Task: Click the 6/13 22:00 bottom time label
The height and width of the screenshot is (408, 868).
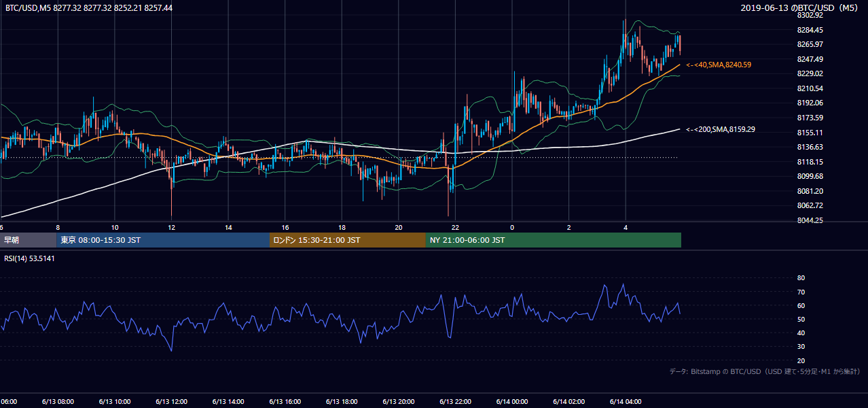Action: coord(455,402)
